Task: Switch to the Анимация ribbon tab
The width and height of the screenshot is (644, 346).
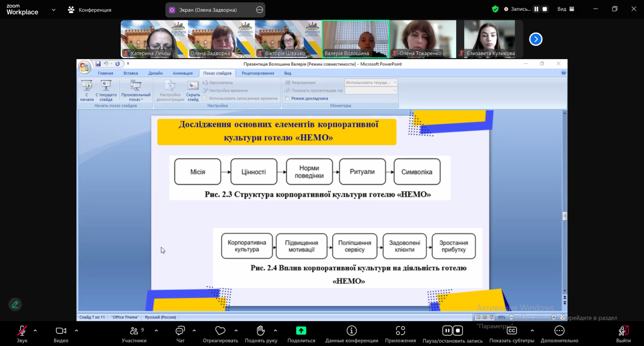Action: 183,73
